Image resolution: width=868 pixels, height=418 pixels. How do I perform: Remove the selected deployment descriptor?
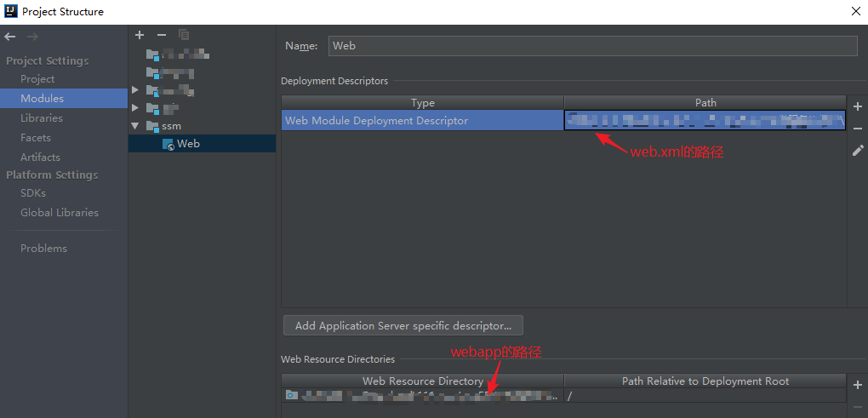pos(858,129)
